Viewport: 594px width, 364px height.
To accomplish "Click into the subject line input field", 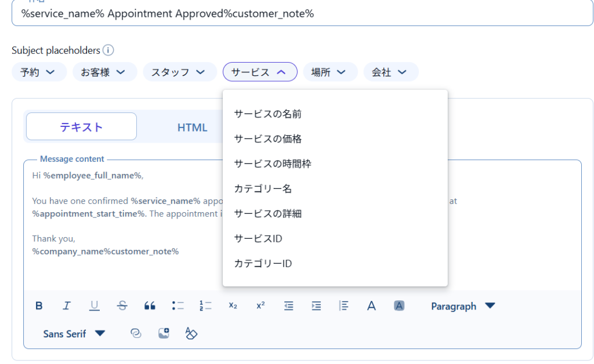I will pos(302,14).
